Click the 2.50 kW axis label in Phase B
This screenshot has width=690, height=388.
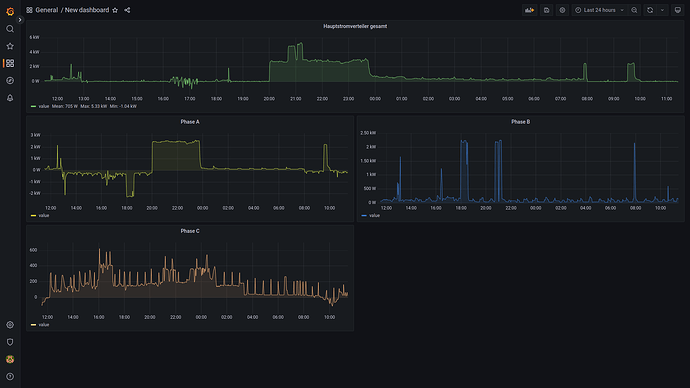[x=368, y=133]
